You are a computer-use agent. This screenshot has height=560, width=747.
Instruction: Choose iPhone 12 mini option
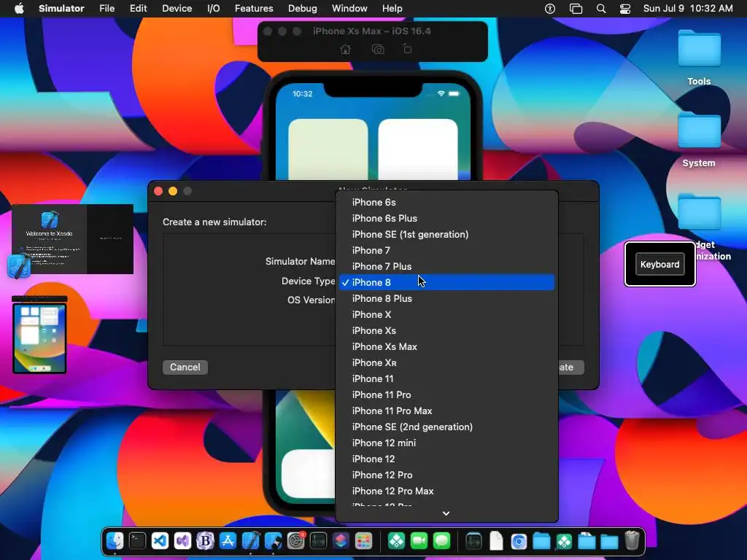pyautogui.click(x=446, y=443)
